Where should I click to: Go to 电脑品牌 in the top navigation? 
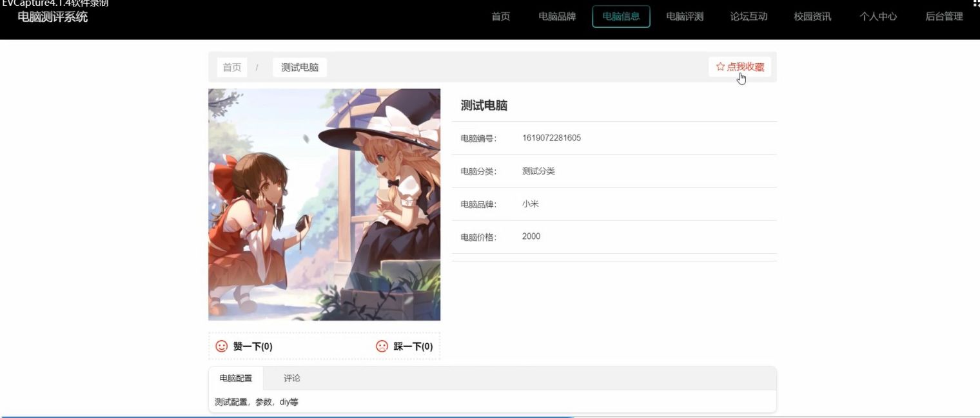[x=557, y=17]
